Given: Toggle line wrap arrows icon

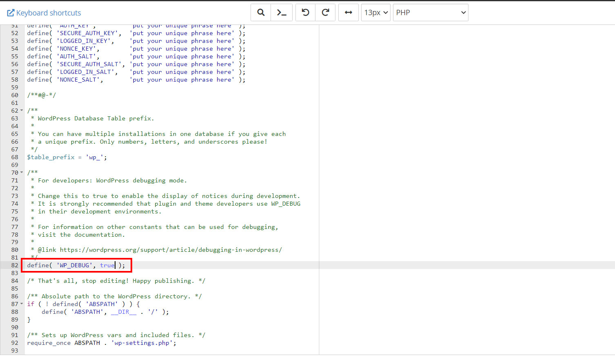Looking at the screenshot, I should tap(349, 12).
